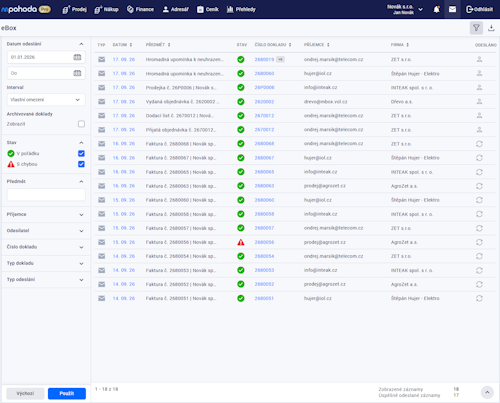Click the scroll-to-top arrow button

tap(487, 392)
